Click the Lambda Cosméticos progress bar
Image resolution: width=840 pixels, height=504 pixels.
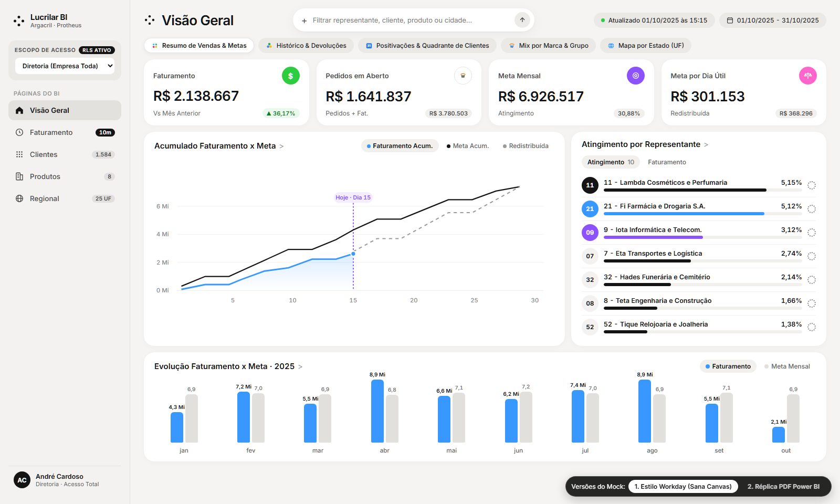pyautogui.click(x=702, y=190)
